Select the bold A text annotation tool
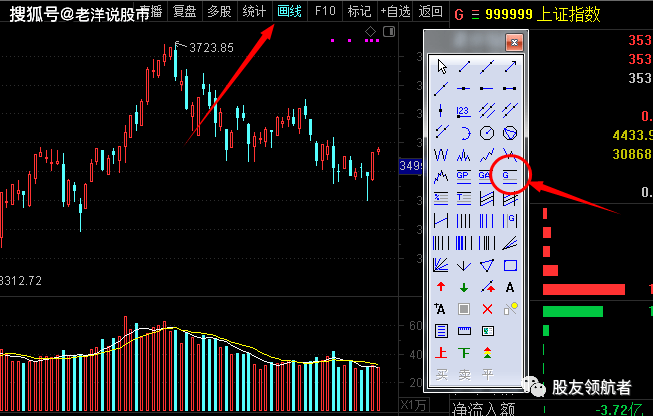 pos(510,287)
